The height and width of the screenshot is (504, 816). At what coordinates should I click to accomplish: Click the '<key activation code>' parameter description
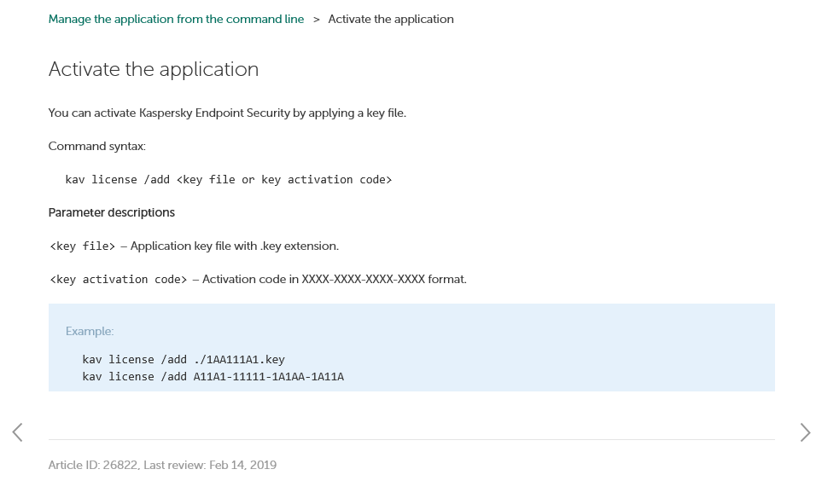tap(258, 280)
